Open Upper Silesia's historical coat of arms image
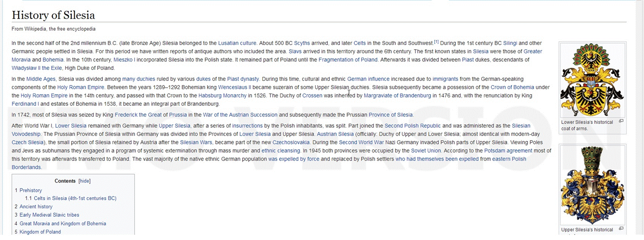644x240 pixels. (x=592, y=186)
